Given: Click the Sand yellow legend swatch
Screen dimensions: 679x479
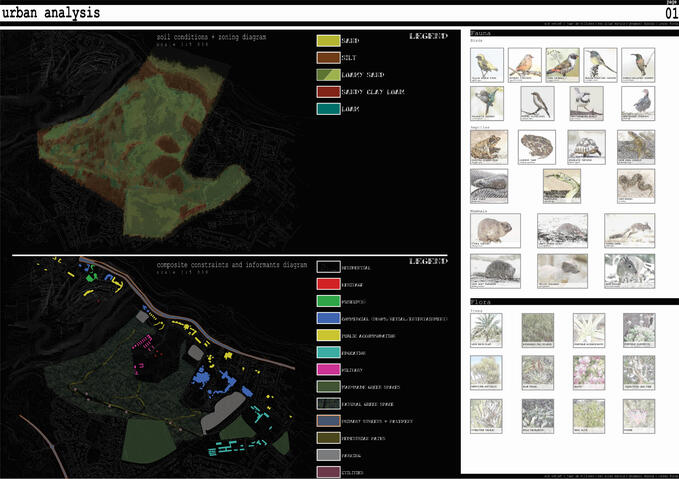Looking at the screenshot, I should pyautogui.click(x=329, y=42).
